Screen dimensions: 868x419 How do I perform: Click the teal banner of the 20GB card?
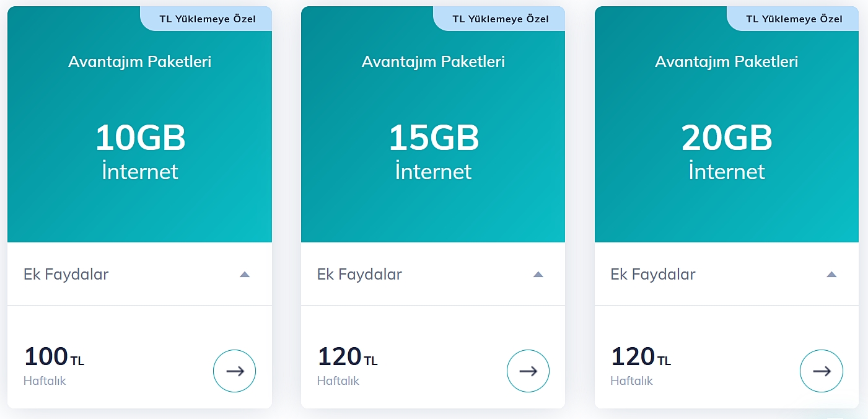[727, 211]
